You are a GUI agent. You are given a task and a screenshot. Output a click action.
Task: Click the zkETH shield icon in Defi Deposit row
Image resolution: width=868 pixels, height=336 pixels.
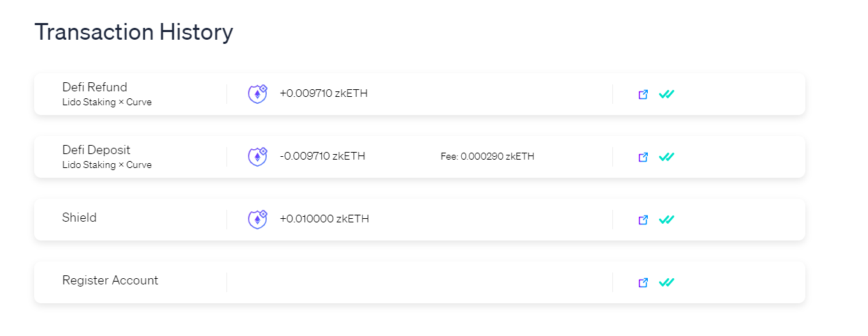pyautogui.click(x=258, y=157)
